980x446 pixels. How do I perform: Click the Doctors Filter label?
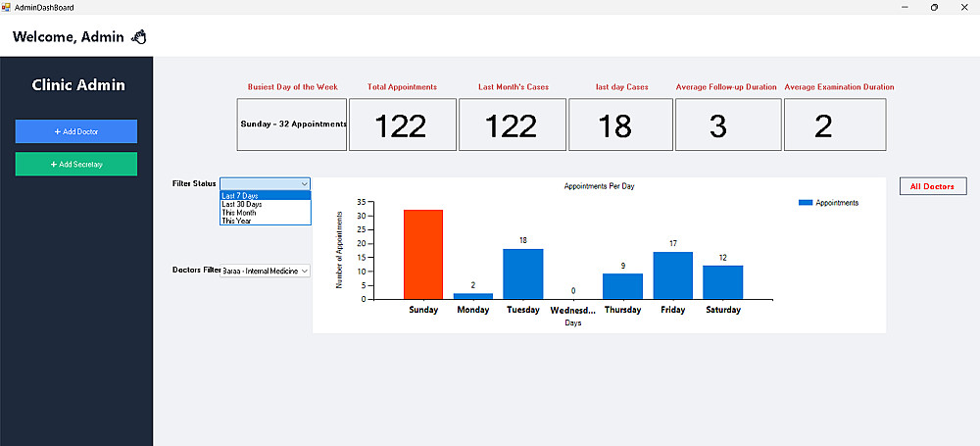click(x=196, y=271)
